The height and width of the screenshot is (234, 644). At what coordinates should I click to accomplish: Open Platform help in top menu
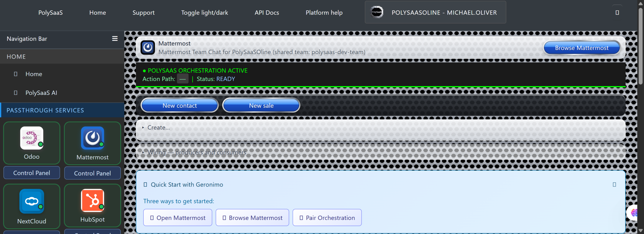pyautogui.click(x=324, y=13)
